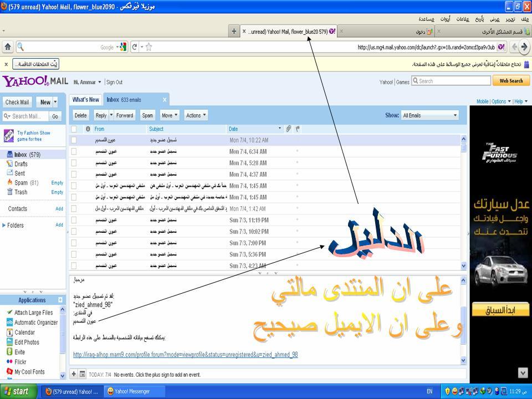This screenshot has height=399, width=532.
Task: Click the attachment paperclip column icon
Action: pyautogui.click(x=288, y=129)
